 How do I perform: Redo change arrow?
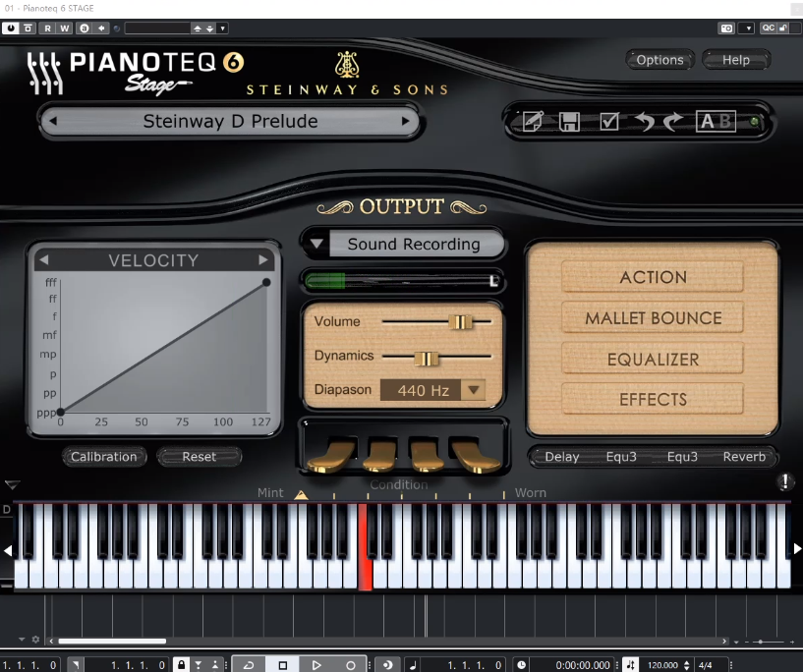pyautogui.click(x=673, y=121)
